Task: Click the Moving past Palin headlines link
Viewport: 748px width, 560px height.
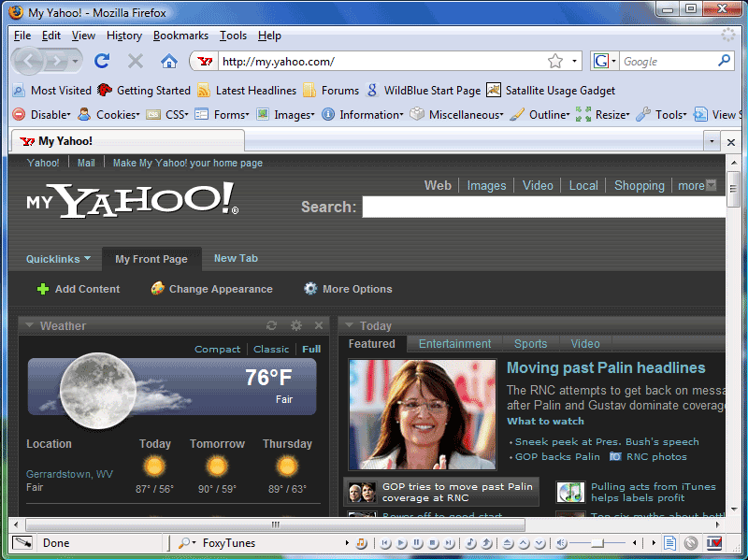Action: point(606,367)
